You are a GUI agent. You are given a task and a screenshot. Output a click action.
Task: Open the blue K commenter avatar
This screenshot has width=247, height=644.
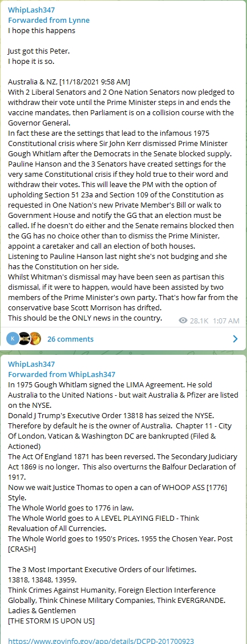[x=13, y=339]
